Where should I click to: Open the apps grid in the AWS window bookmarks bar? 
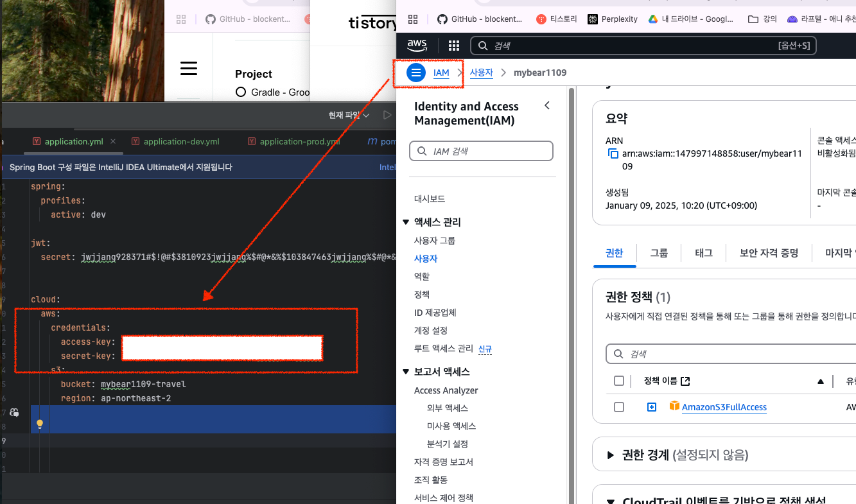(413, 19)
